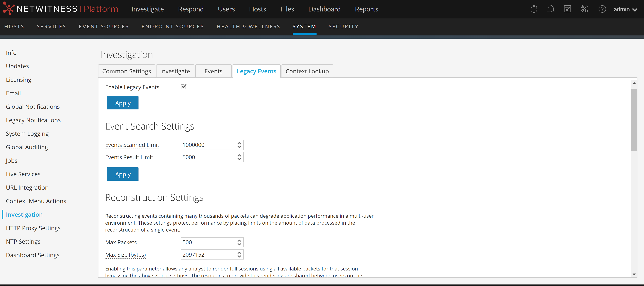The image size is (644, 286).
Task: Adjust the Events Result Limit stepper arrows
Action: pyautogui.click(x=239, y=157)
